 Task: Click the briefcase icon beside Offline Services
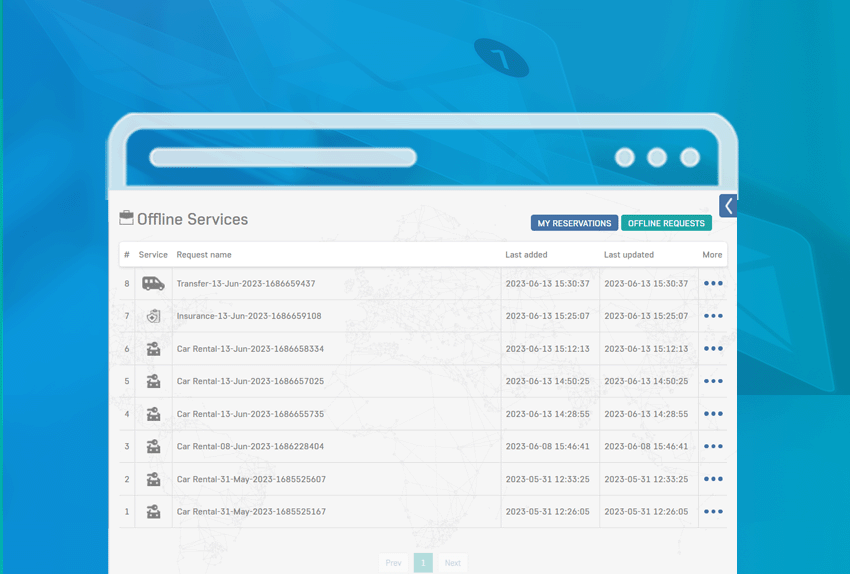click(126, 218)
